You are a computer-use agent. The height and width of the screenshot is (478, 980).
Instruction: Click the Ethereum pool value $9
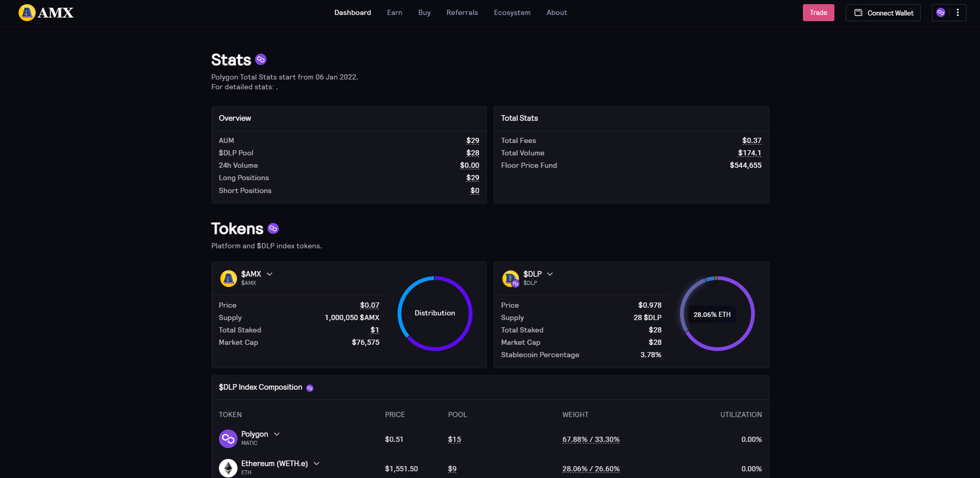point(452,469)
